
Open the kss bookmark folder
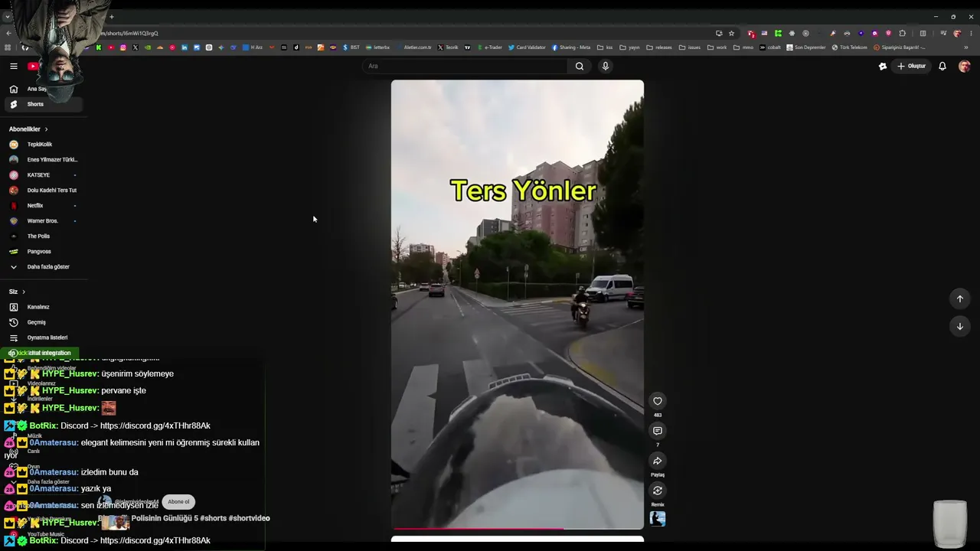(x=605, y=47)
